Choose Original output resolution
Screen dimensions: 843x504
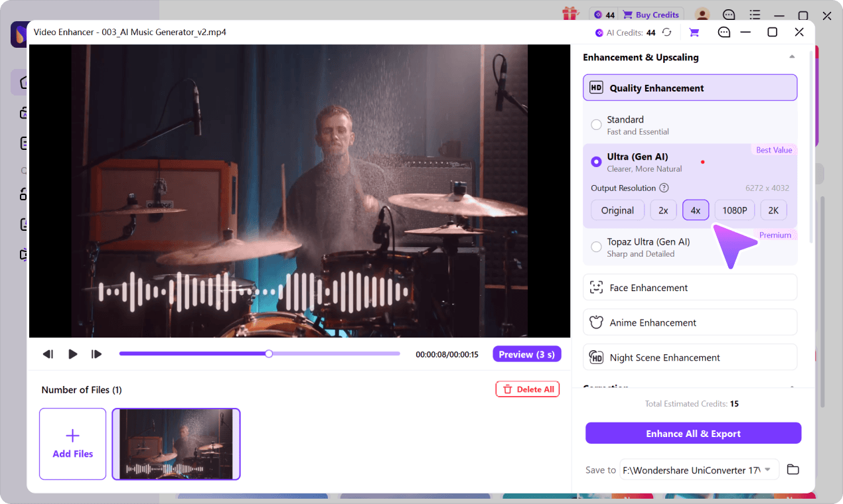tap(617, 210)
